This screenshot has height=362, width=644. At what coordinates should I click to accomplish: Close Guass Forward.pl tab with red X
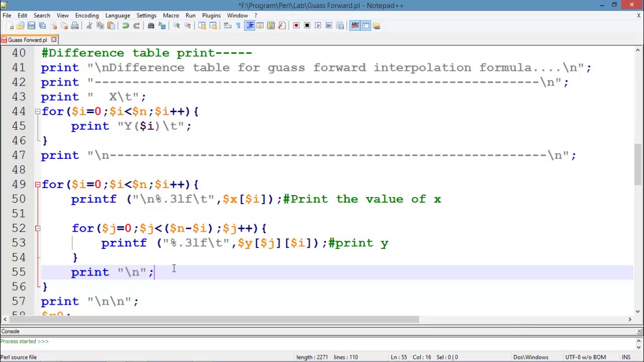tap(54, 40)
